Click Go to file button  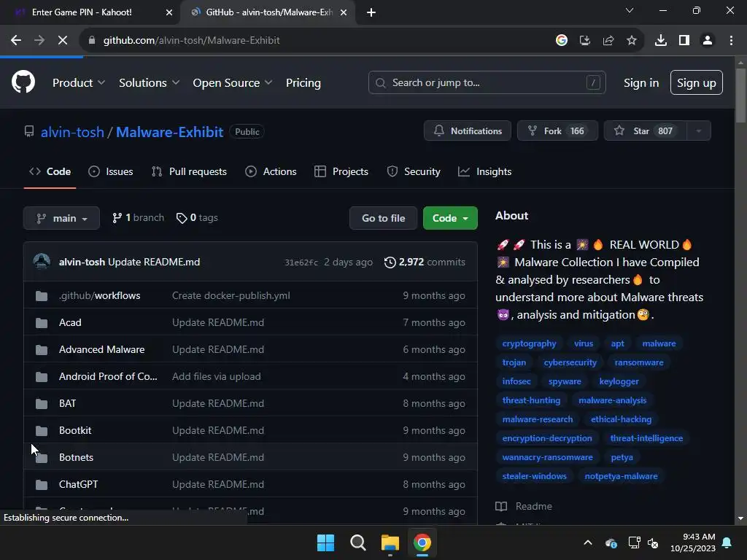pos(384,218)
